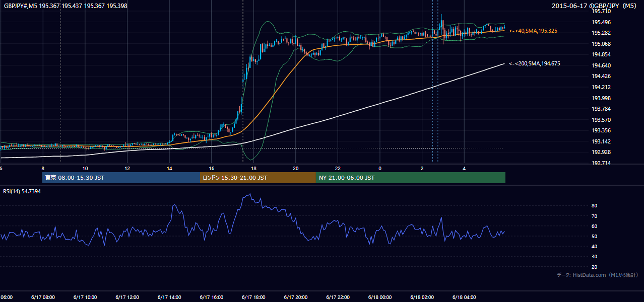
Task: Select RSI scale level 60
Action: [595, 226]
